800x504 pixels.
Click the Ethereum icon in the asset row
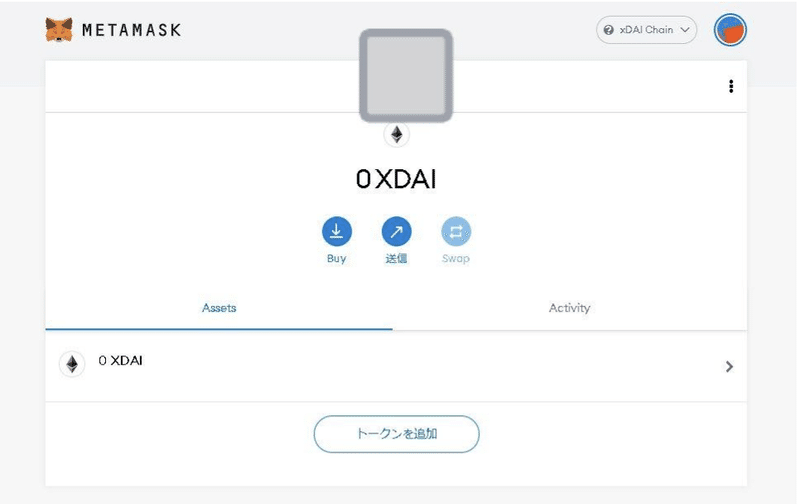click(71, 364)
